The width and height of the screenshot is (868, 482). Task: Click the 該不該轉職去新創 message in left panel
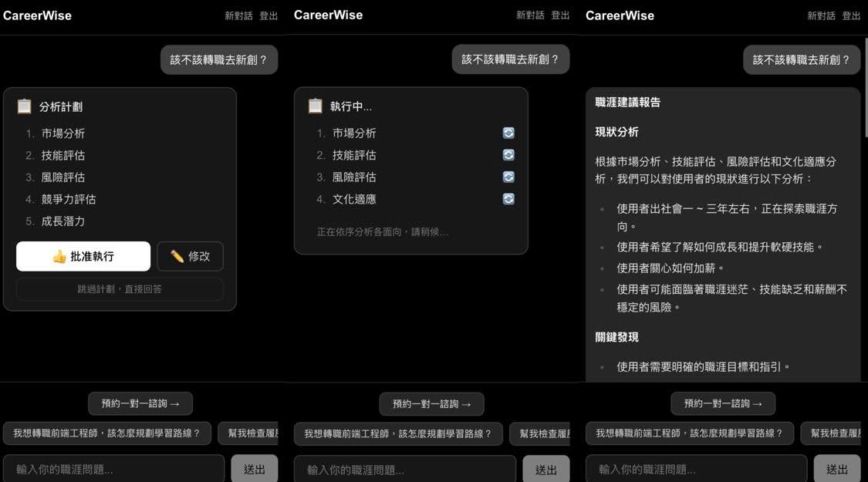pyautogui.click(x=219, y=59)
